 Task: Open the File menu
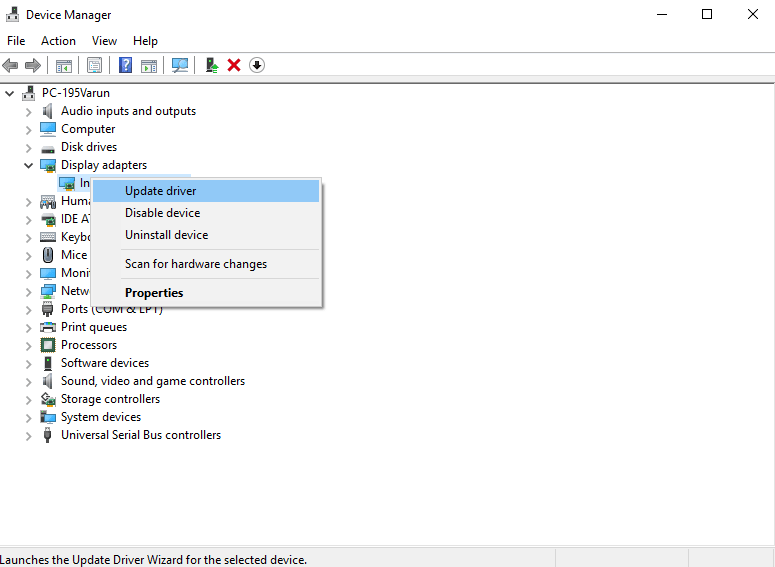(x=16, y=41)
